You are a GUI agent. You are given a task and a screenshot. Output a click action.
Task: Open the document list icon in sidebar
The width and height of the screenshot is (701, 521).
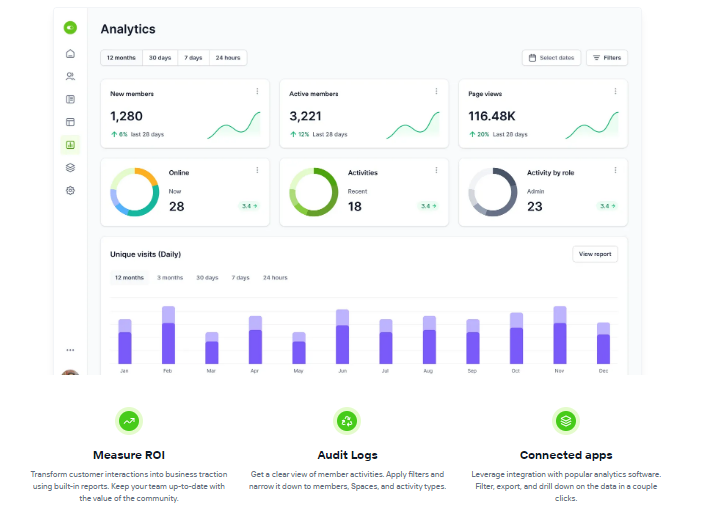click(70, 99)
